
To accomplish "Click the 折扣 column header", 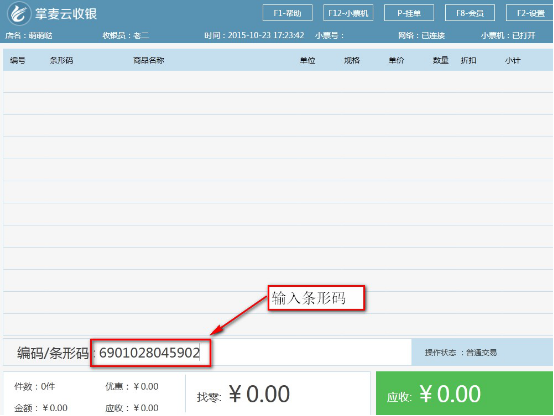I will [x=468, y=60].
